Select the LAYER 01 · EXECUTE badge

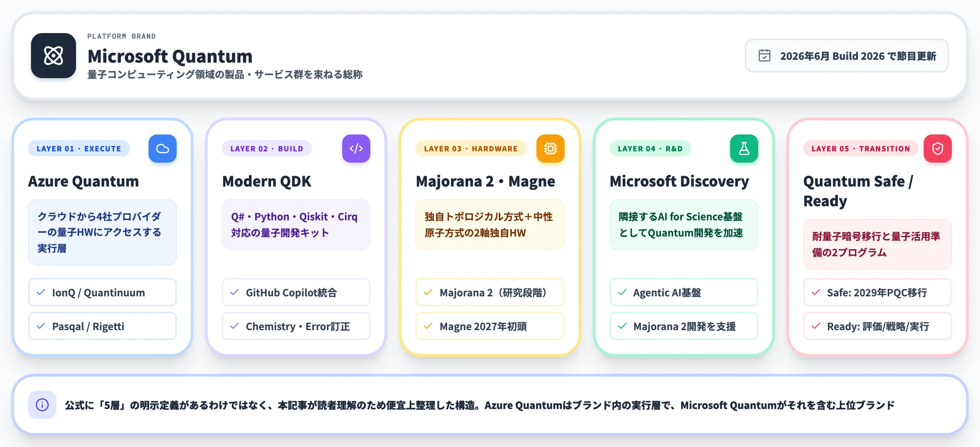point(79,149)
